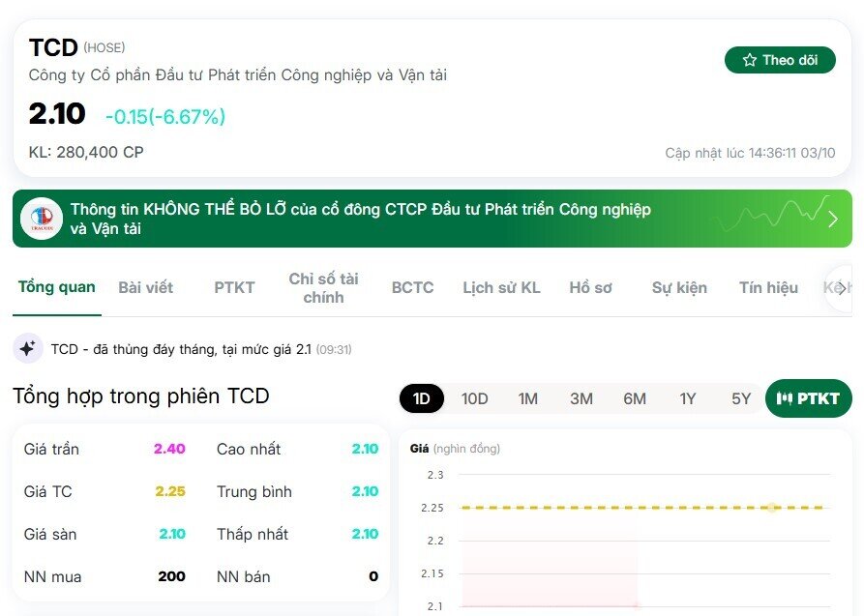Follow TCD with the Theo dõi button

pos(780,59)
